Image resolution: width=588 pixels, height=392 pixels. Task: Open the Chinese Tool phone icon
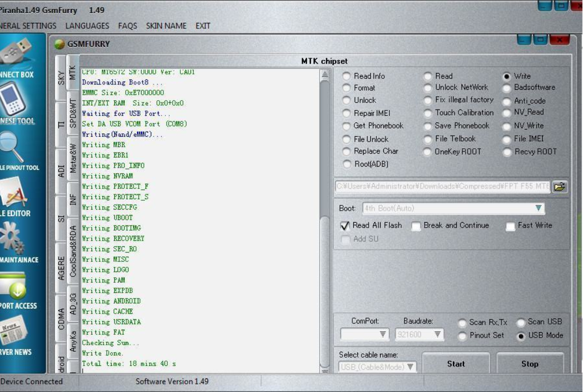[13, 99]
